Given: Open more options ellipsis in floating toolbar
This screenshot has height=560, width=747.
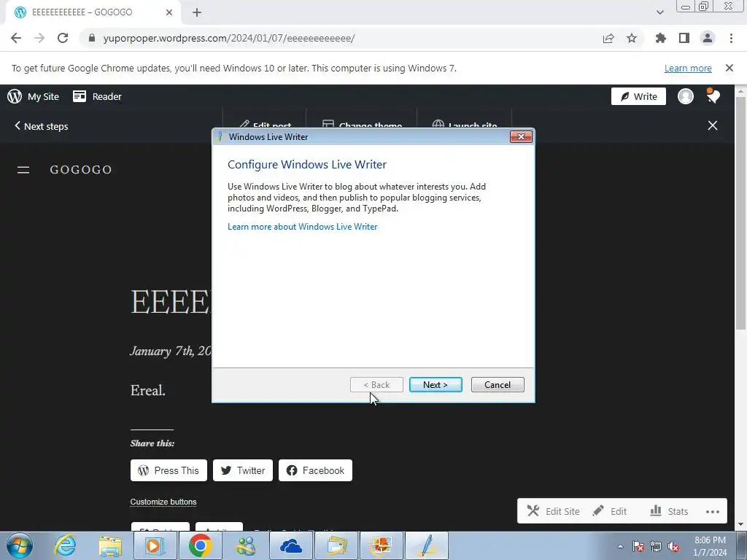Looking at the screenshot, I should (713, 512).
